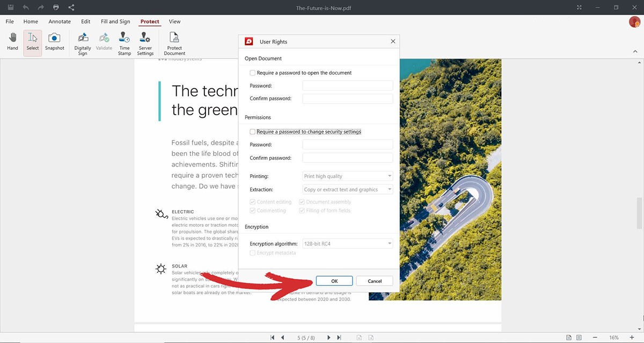Click the Time Stamp icon
The image size is (644, 343).
pos(125,43)
